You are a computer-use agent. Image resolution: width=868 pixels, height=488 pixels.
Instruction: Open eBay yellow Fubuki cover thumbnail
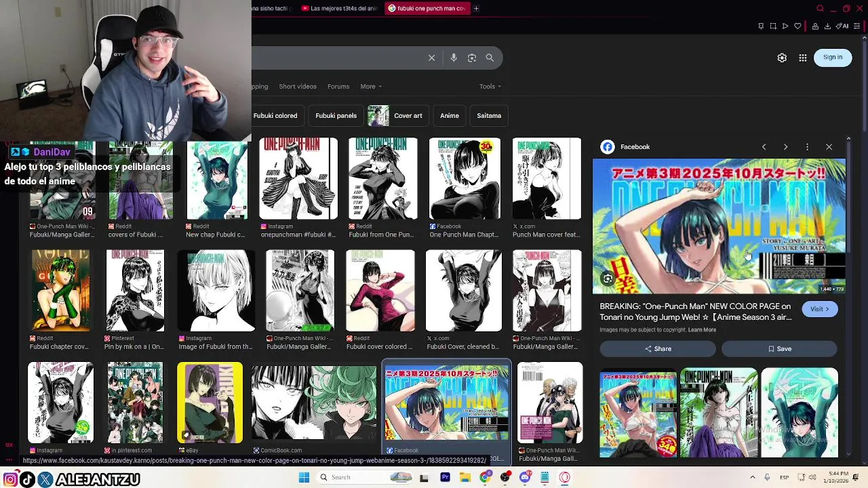210,403
